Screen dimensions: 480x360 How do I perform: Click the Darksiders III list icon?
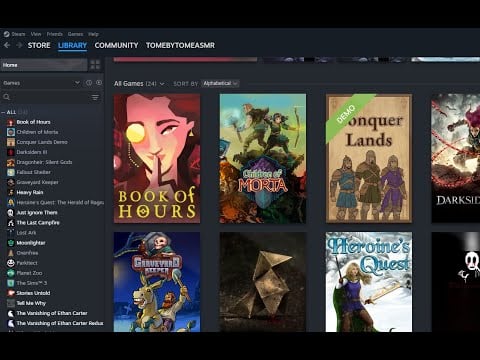(x=11, y=152)
